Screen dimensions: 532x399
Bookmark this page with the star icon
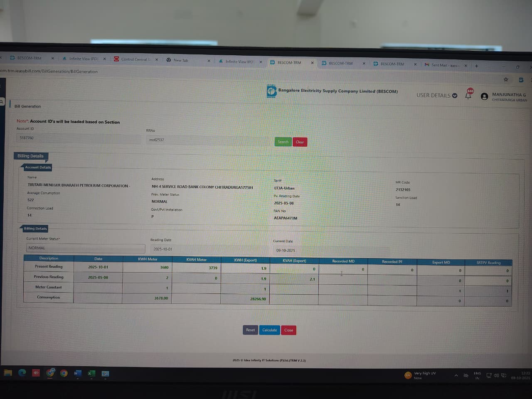click(x=506, y=79)
